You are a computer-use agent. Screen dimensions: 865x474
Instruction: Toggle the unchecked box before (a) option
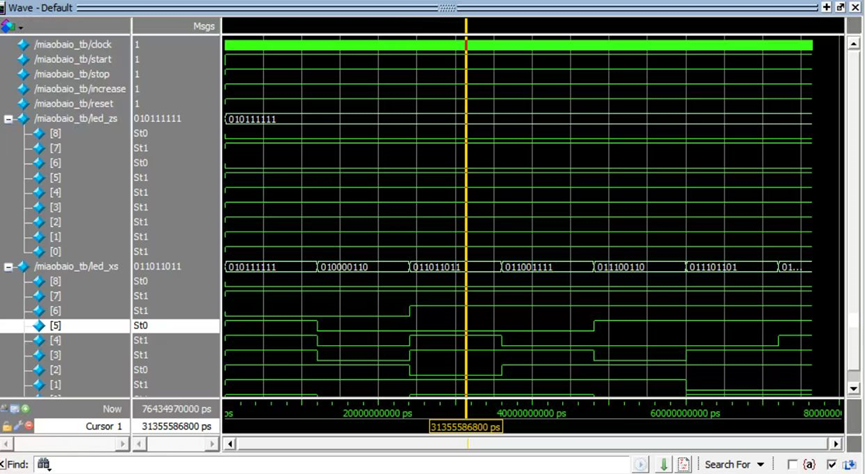click(x=793, y=464)
